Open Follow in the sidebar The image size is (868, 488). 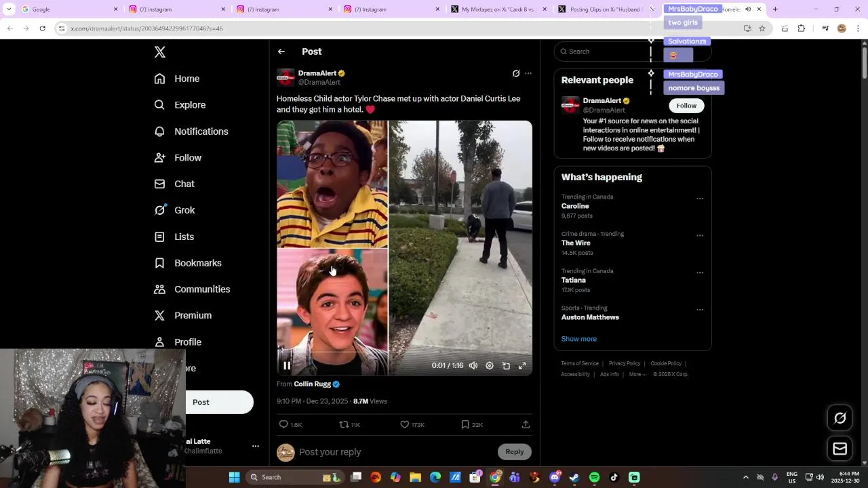coord(178,158)
